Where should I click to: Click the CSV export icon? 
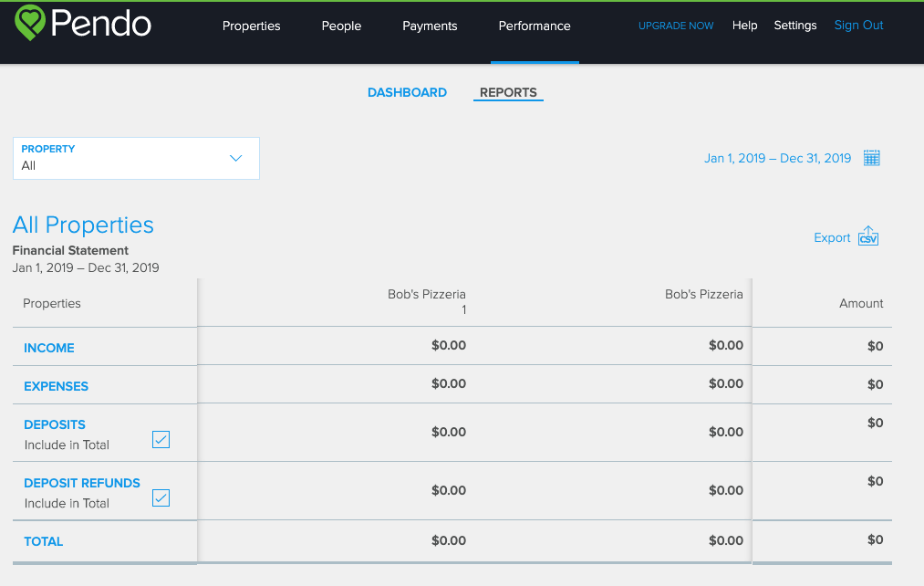868,235
